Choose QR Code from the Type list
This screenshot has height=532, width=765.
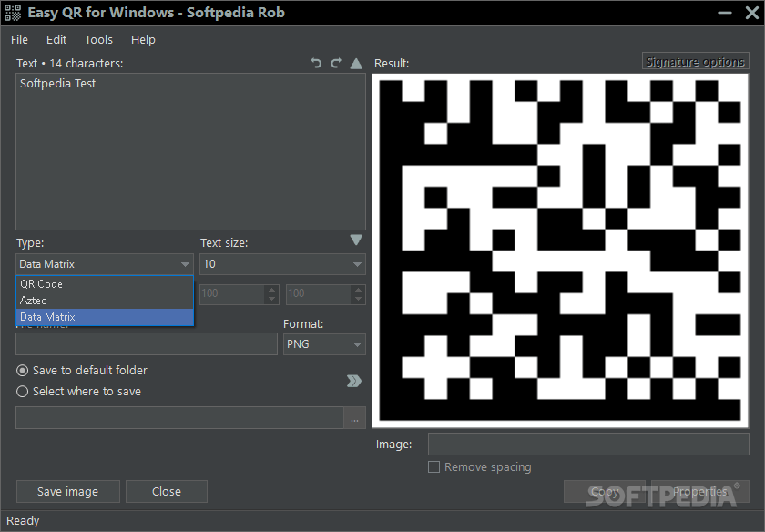pos(105,284)
